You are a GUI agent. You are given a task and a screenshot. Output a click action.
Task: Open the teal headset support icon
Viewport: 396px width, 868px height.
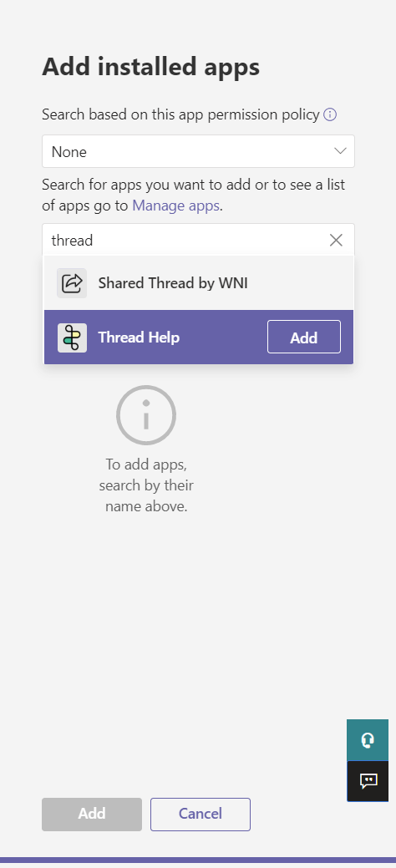368,739
